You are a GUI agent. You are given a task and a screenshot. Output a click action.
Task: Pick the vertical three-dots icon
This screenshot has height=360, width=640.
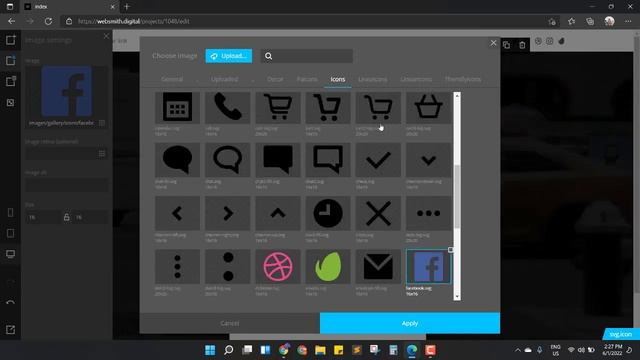point(177,267)
